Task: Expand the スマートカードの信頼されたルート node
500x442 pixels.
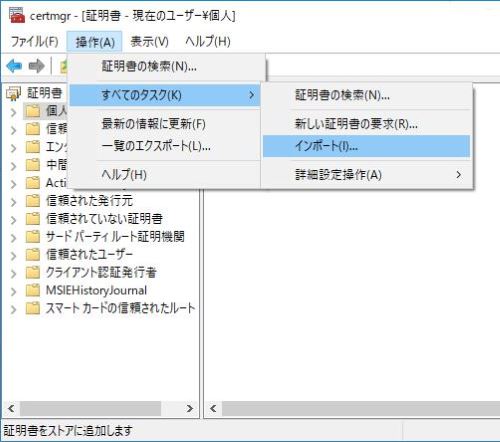Action: 13,310
